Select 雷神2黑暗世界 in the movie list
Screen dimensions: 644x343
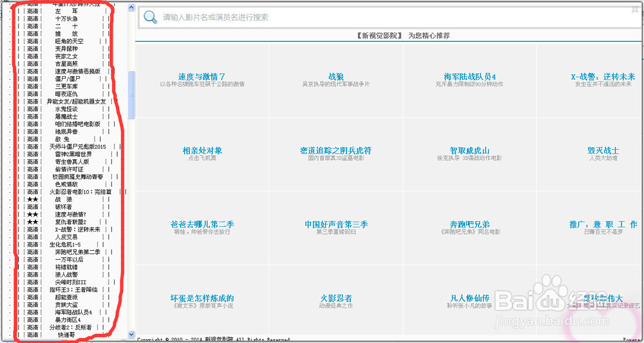tap(73, 154)
